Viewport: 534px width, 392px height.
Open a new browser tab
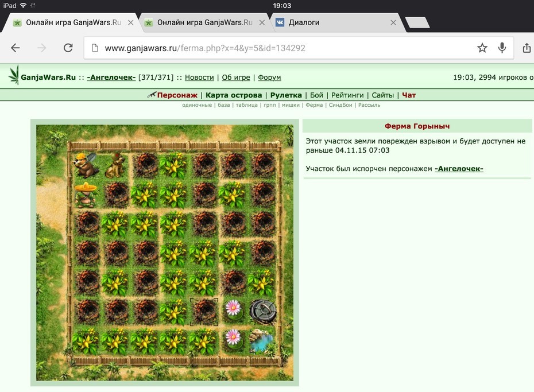pyautogui.click(x=417, y=22)
